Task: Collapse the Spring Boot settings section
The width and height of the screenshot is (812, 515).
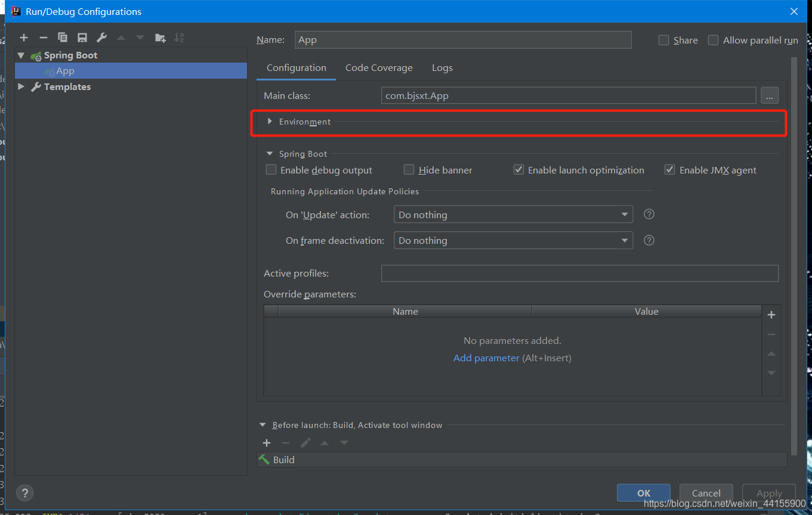Action: coord(270,154)
